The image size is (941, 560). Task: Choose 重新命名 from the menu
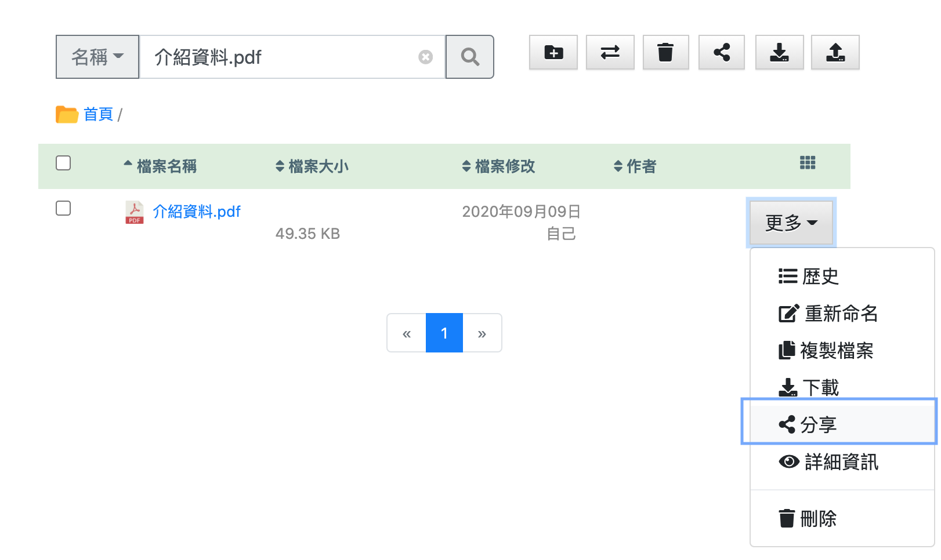click(828, 314)
